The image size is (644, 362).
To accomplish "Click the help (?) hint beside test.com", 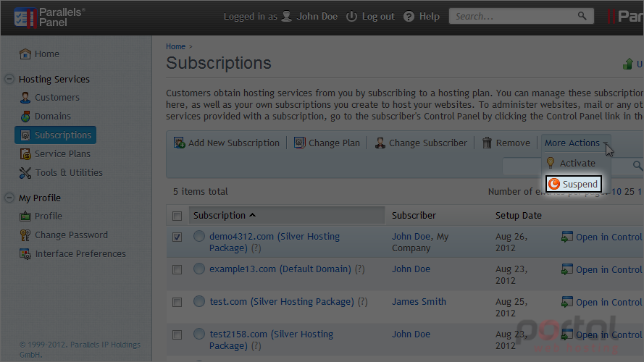I will pyautogui.click(x=363, y=302).
